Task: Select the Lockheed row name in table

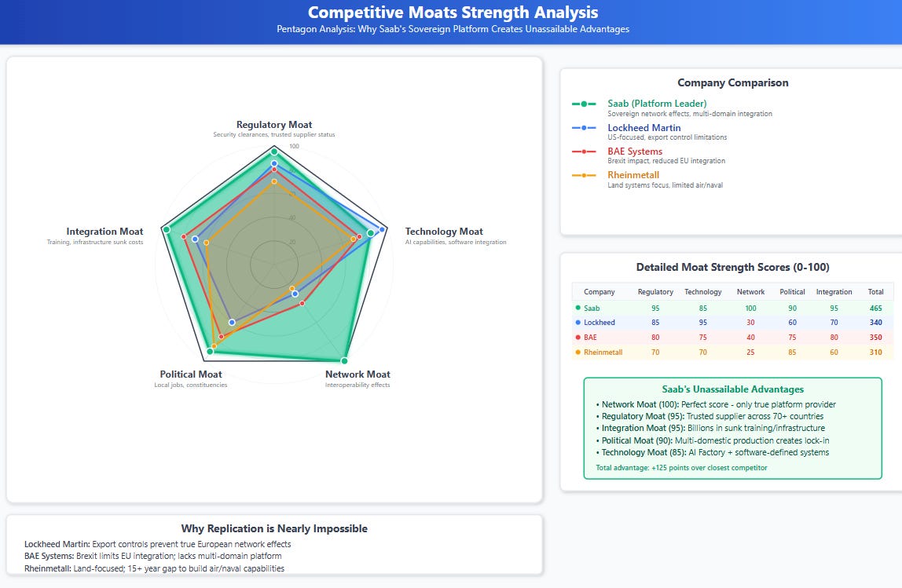Action: coord(599,323)
